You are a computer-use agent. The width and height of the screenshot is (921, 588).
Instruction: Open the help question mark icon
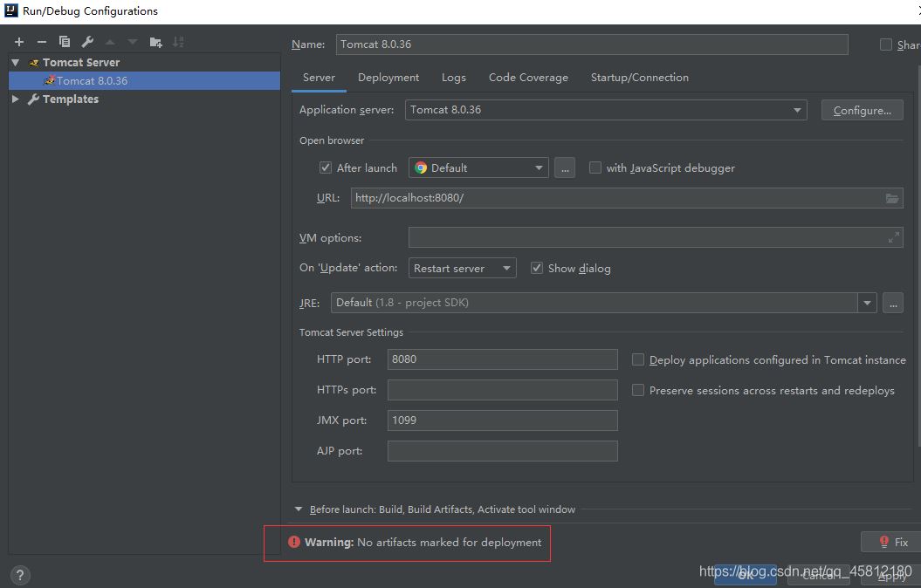[19, 575]
